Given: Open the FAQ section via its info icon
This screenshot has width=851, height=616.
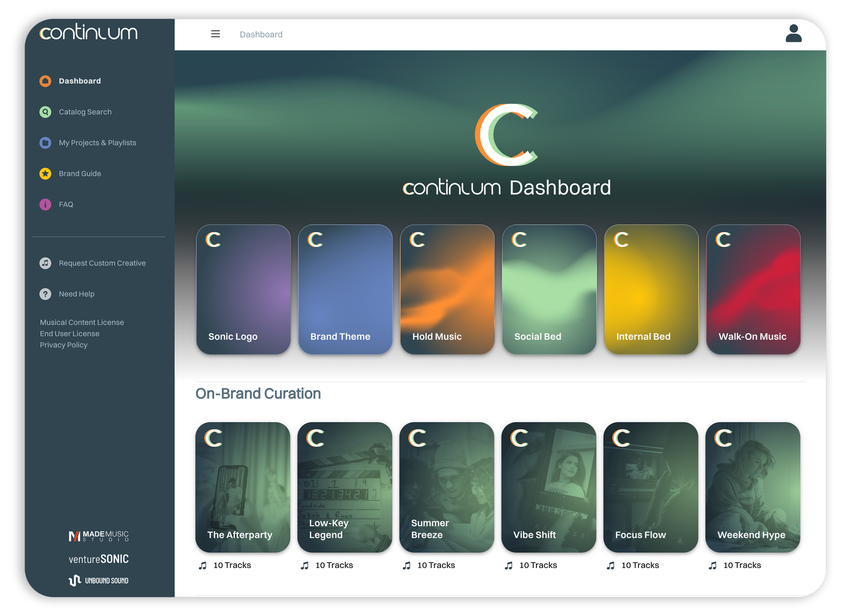Looking at the screenshot, I should (x=45, y=205).
